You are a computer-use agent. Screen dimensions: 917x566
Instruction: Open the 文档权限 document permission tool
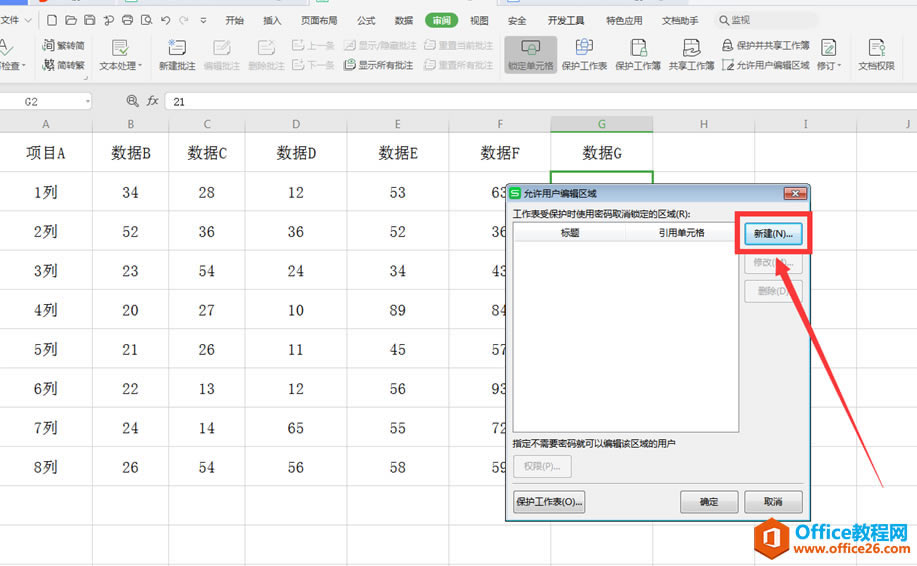[x=876, y=55]
